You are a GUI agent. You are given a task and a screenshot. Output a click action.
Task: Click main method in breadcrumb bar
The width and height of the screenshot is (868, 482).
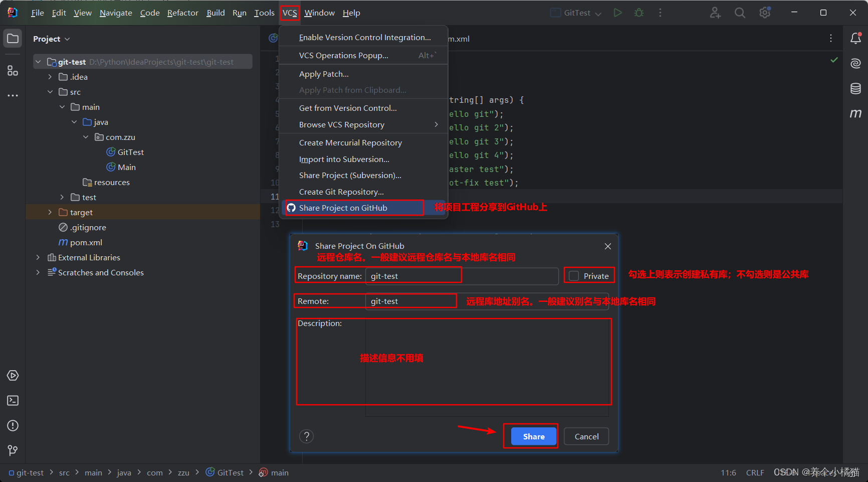pos(274,472)
